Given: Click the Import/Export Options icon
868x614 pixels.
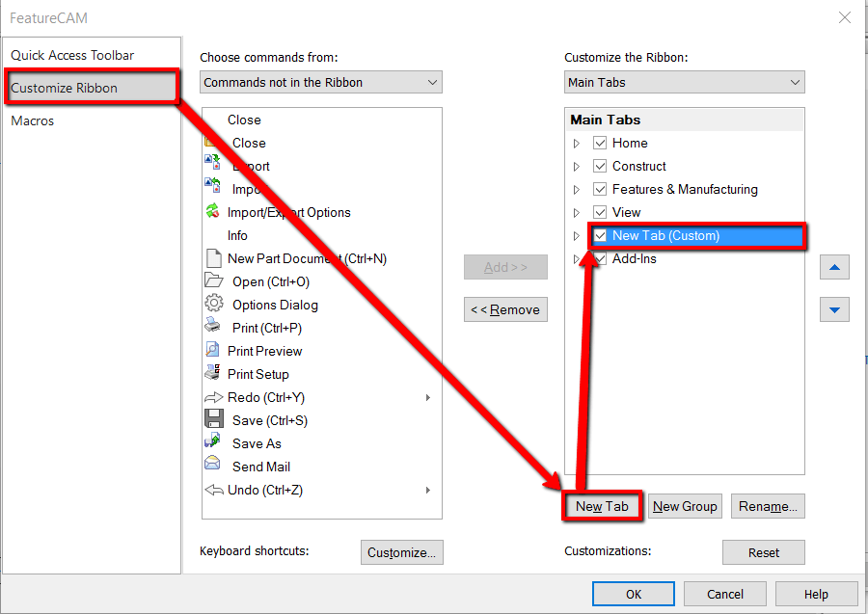Looking at the screenshot, I should 214,212.
